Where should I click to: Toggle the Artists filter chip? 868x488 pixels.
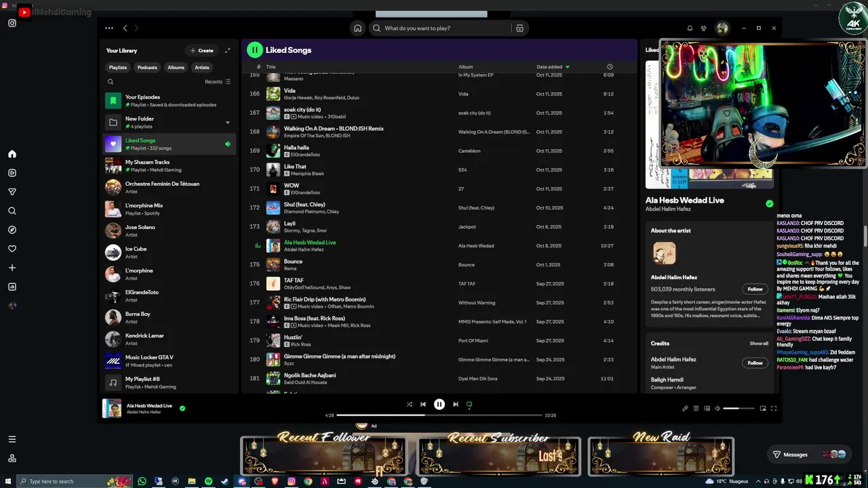[x=202, y=67]
